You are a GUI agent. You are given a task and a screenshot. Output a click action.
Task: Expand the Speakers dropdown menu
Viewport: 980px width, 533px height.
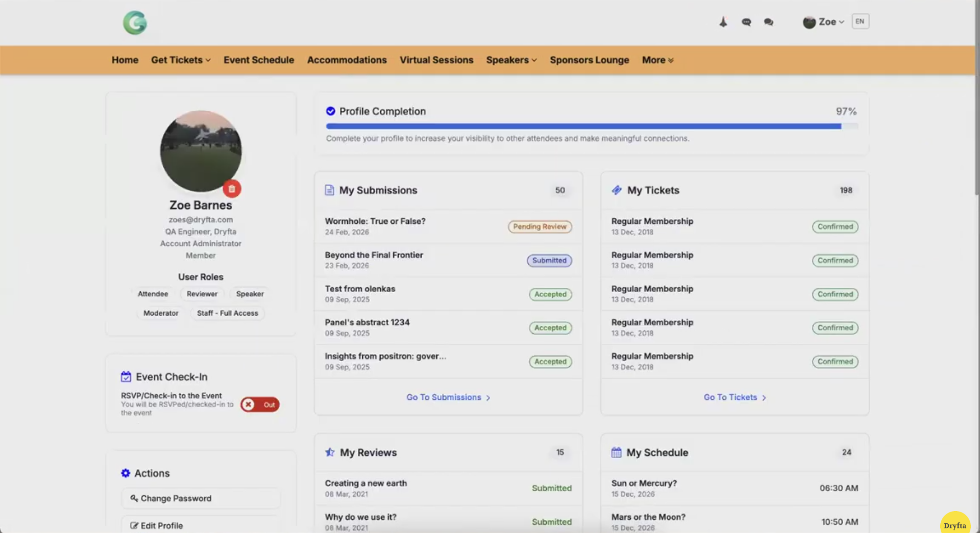click(511, 60)
